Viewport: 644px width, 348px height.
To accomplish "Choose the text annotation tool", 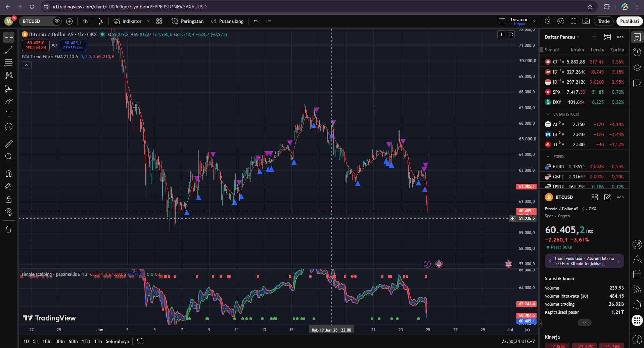I will tap(9, 114).
